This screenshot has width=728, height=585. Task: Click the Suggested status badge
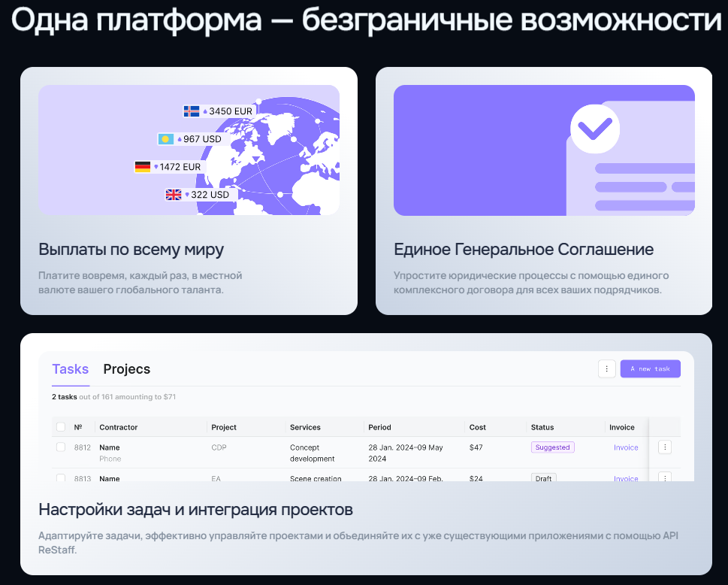click(x=552, y=447)
